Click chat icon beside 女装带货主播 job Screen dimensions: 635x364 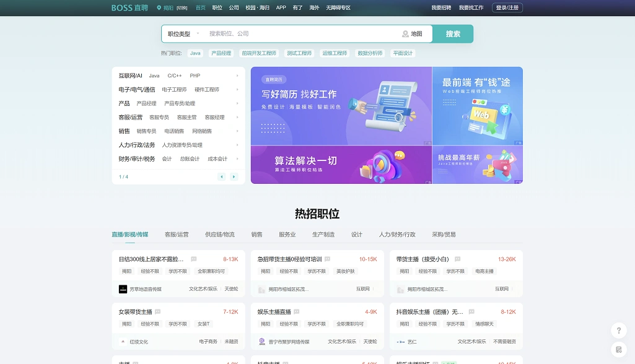coord(158,312)
